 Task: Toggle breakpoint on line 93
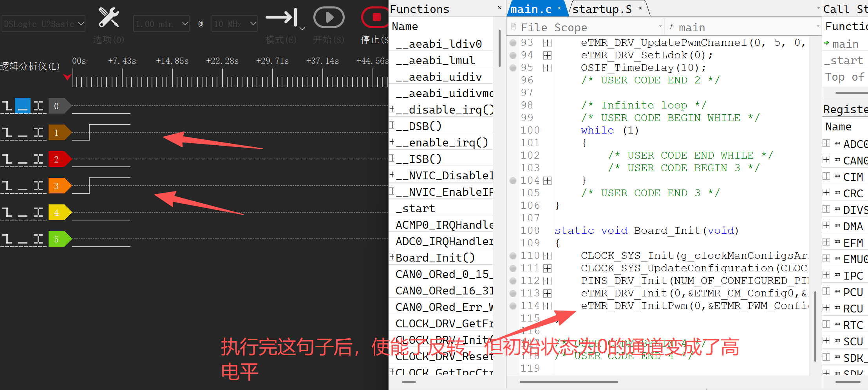point(513,43)
